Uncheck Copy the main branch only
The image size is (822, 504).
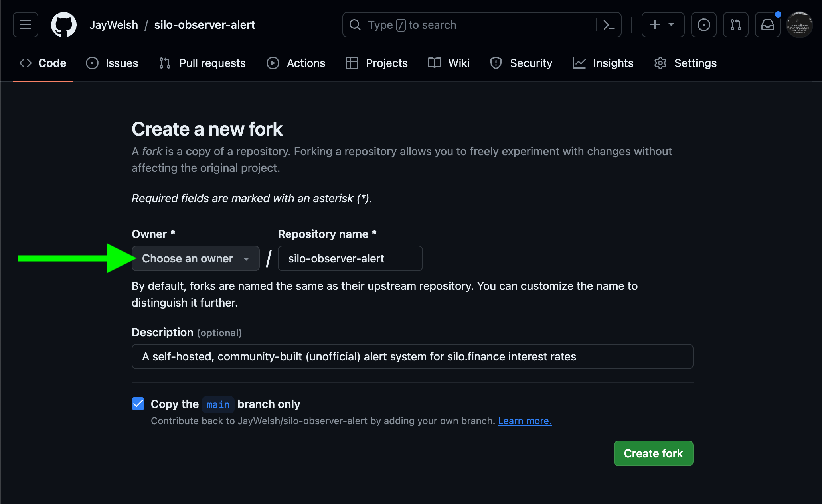[x=138, y=404]
